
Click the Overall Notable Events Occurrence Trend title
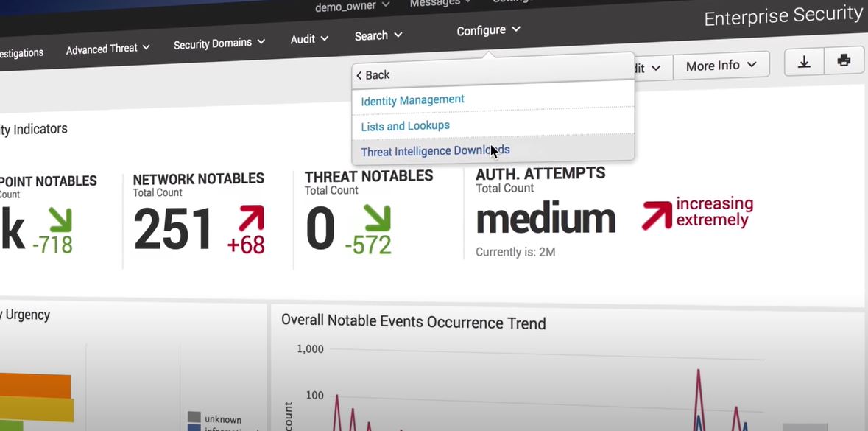(x=414, y=321)
